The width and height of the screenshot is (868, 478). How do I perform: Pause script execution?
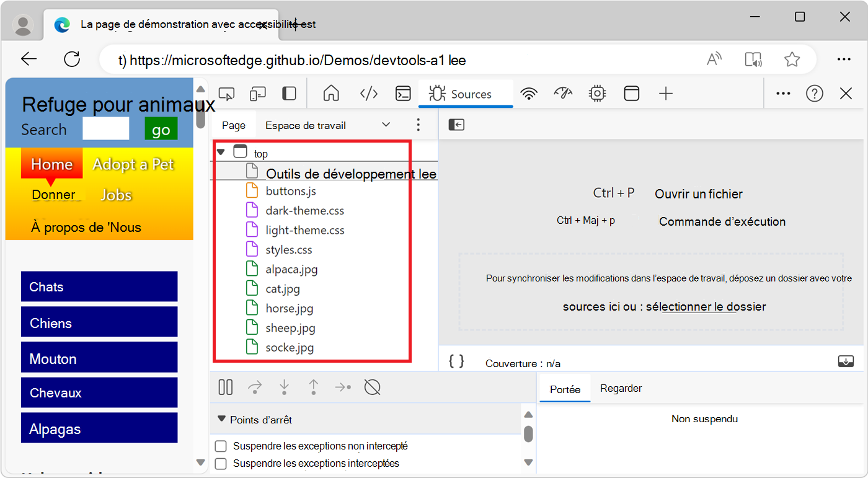tap(226, 387)
